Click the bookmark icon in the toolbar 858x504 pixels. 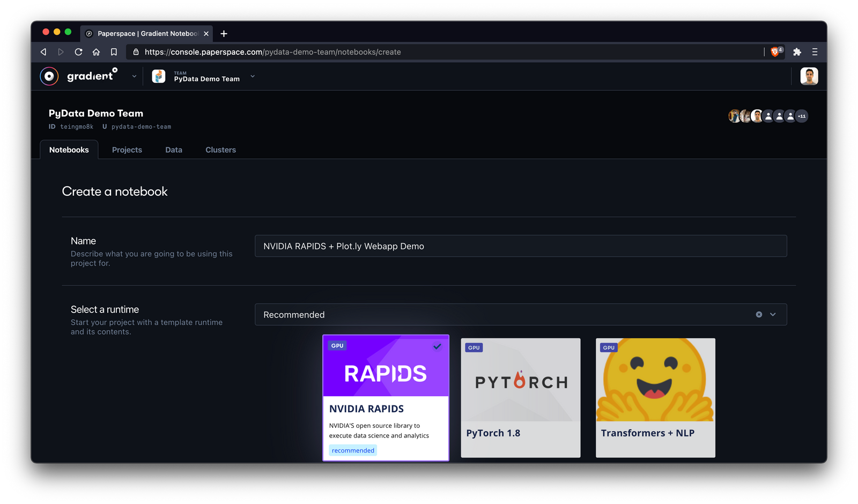pos(114,52)
